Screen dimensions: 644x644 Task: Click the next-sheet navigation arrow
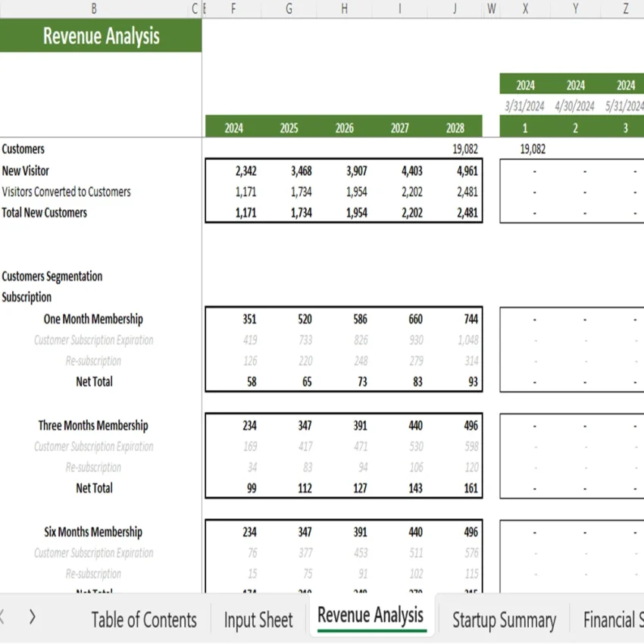(x=32, y=617)
